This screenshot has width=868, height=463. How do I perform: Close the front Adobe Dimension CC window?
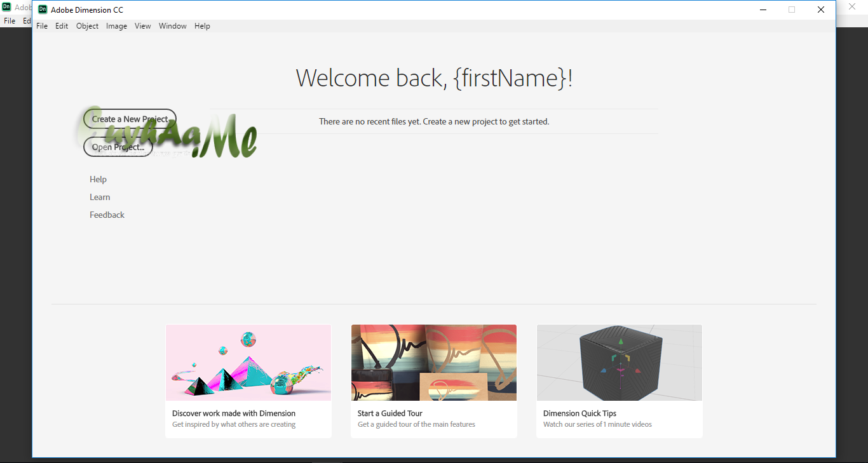coord(821,10)
